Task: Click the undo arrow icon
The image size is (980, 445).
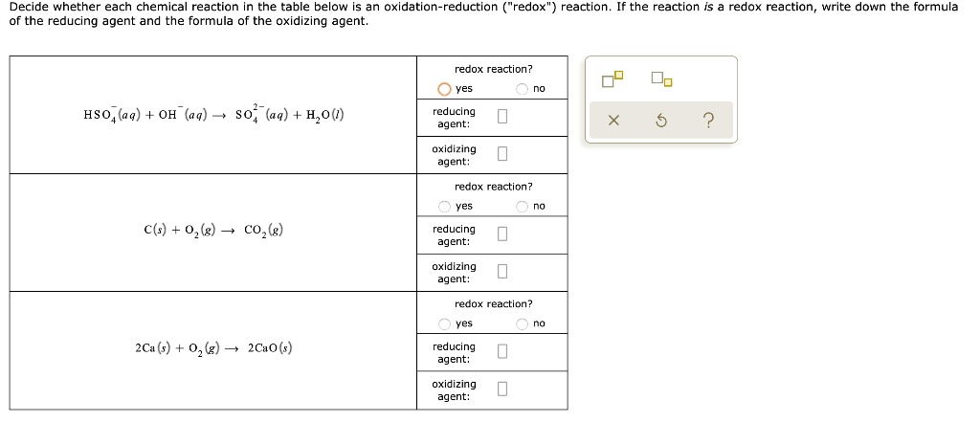Action: pos(660,121)
